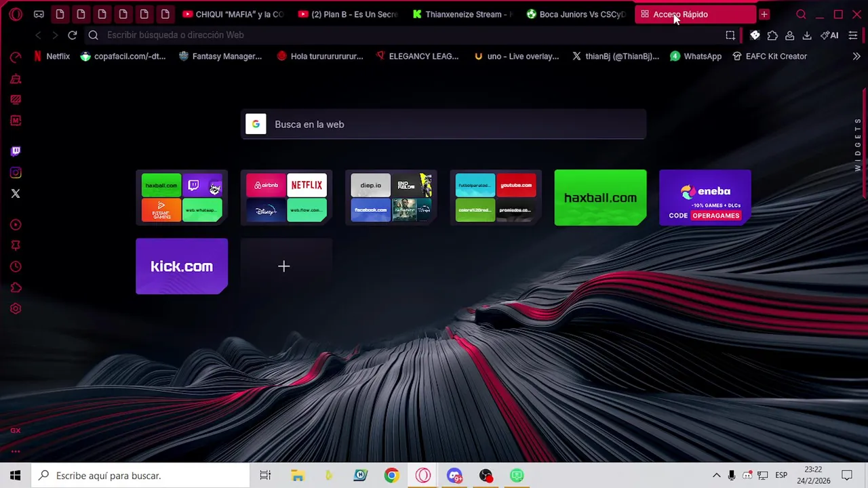
Task: Click the GX logo near sidebar bottom
Action: point(16,430)
